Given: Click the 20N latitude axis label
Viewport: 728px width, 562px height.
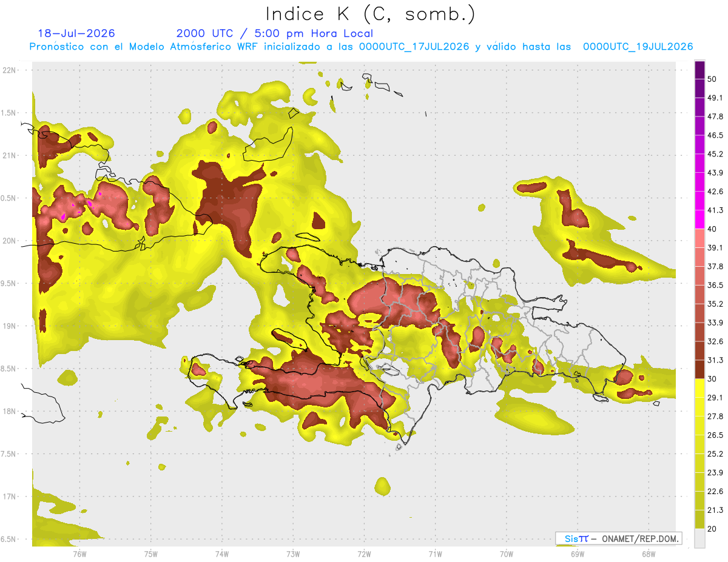Looking at the screenshot, I should tap(9, 241).
